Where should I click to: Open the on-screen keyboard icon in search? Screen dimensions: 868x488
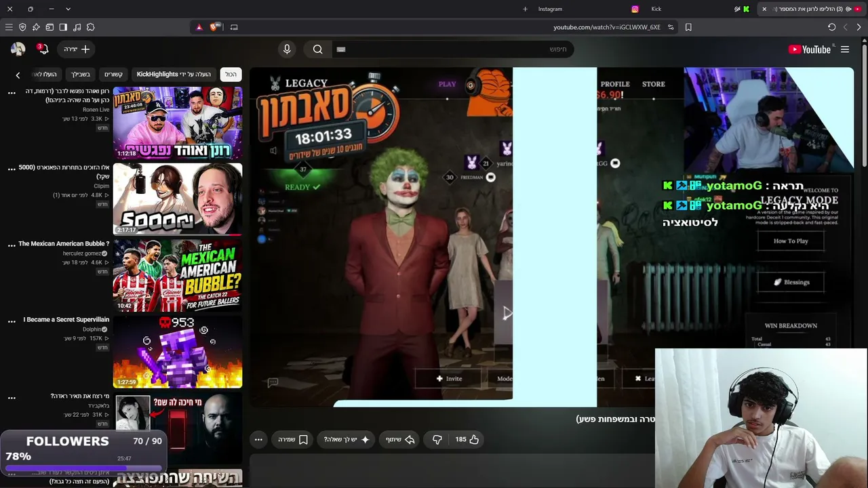point(341,49)
